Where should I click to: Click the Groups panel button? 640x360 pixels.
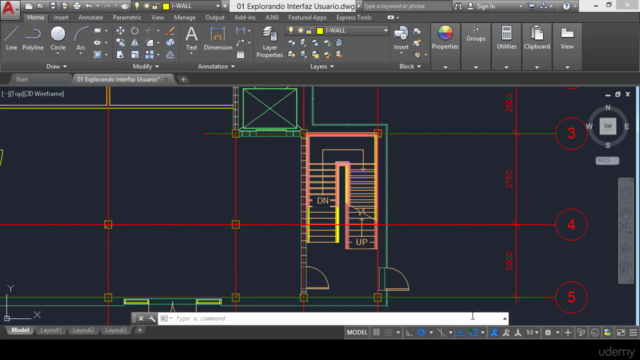476,34
